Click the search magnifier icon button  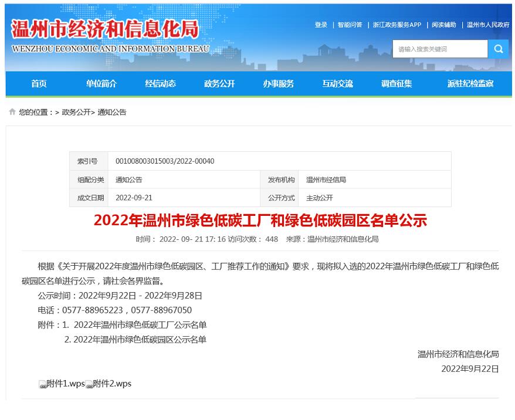(x=498, y=49)
